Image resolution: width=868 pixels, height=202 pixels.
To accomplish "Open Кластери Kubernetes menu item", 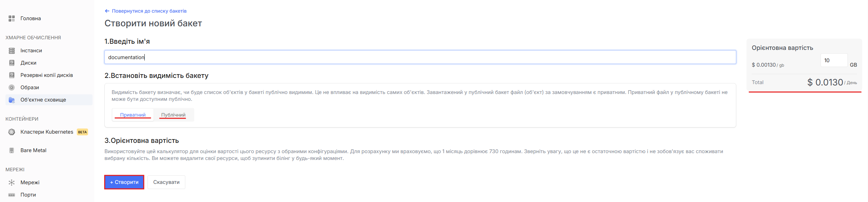I will (47, 132).
